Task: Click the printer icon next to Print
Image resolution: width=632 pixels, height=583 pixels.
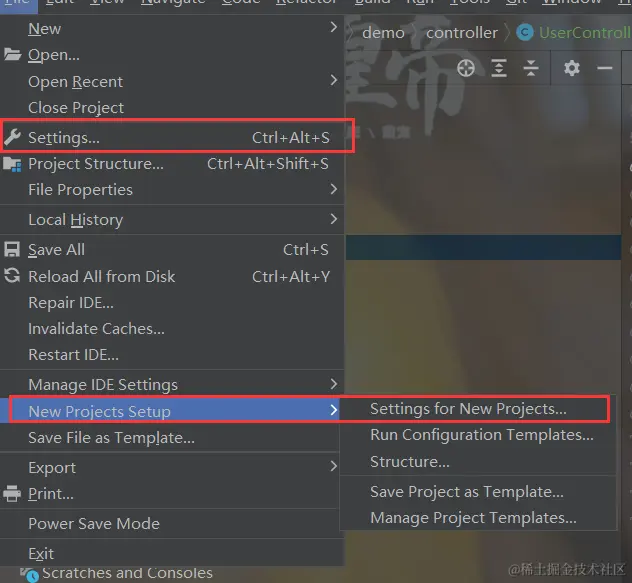Action: (12, 494)
